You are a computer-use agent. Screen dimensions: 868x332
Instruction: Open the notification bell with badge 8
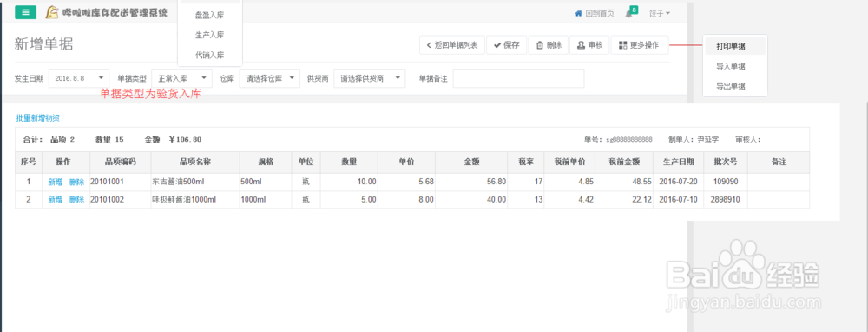631,12
